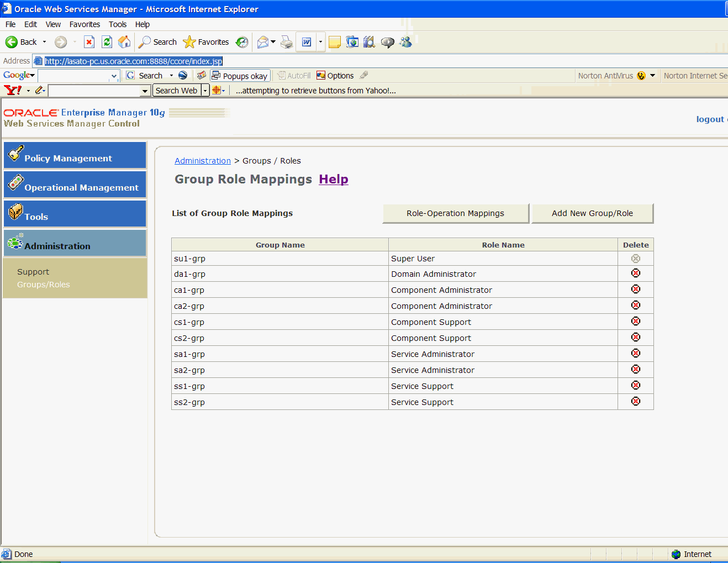The height and width of the screenshot is (563, 728).
Task: Open the Tools menu
Action: tap(118, 24)
